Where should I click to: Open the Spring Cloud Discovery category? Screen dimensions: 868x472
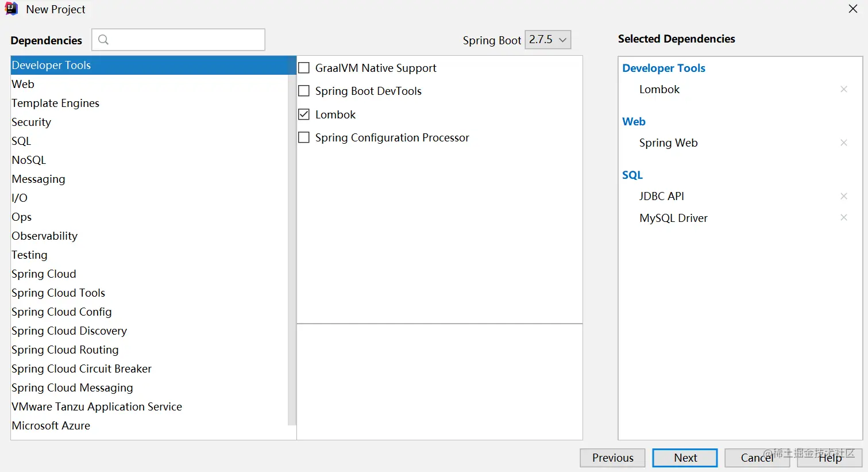click(69, 331)
